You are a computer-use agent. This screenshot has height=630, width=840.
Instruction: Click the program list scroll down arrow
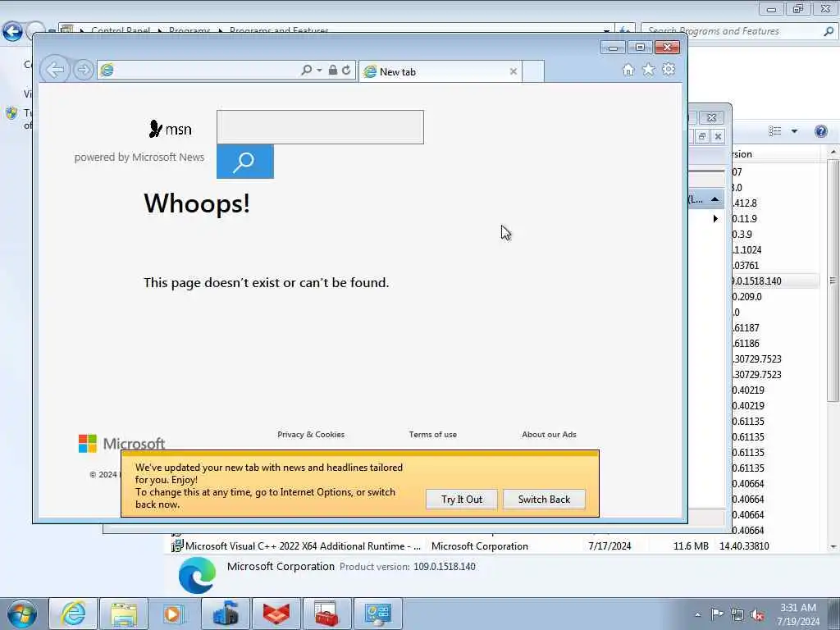coord(833,546)
